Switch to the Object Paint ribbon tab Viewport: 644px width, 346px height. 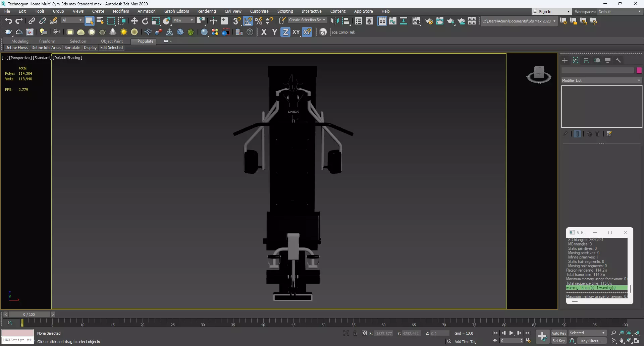coord(112,41)
